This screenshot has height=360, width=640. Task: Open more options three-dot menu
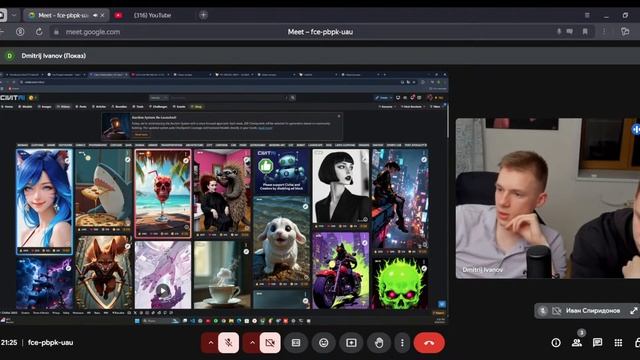point(402,343)
